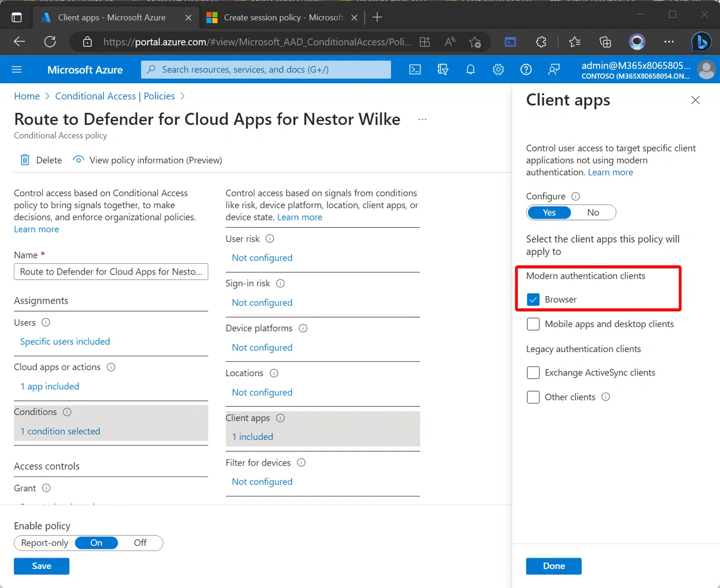Open User risk Not configured setting
The image size is (720, 588).
point(262,258)
